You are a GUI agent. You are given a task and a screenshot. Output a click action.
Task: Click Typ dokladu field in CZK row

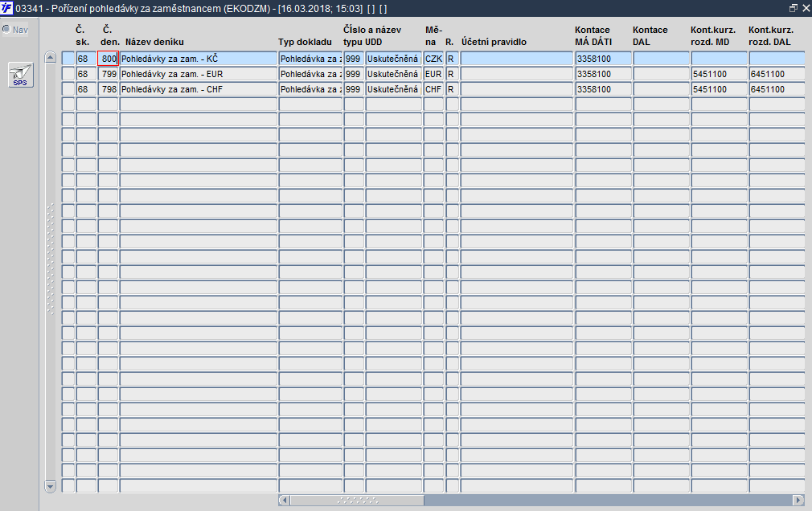tap(310, 59)
